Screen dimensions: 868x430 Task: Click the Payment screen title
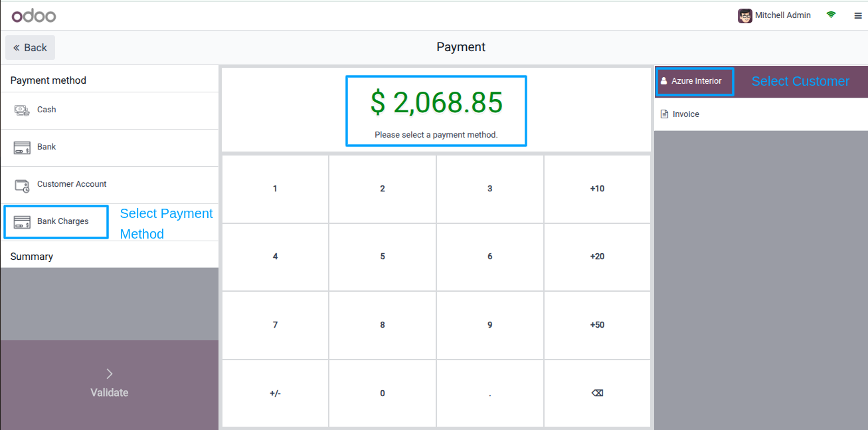461,47
